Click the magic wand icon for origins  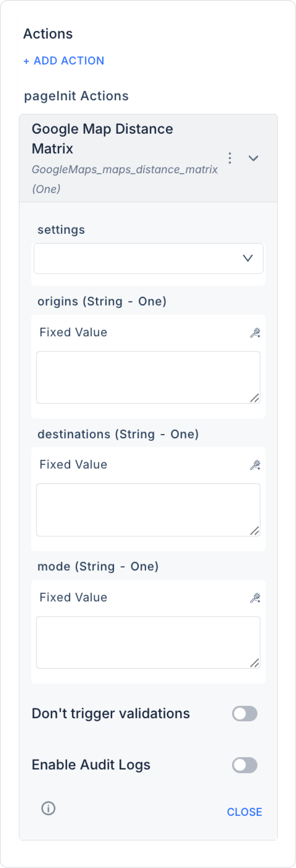click(255, 333)
